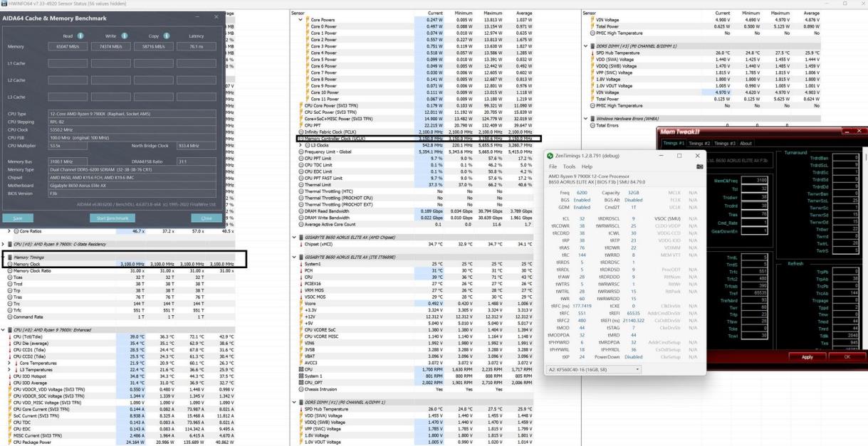Click Save in AIDA64 benchmark window

click(18, 218)
